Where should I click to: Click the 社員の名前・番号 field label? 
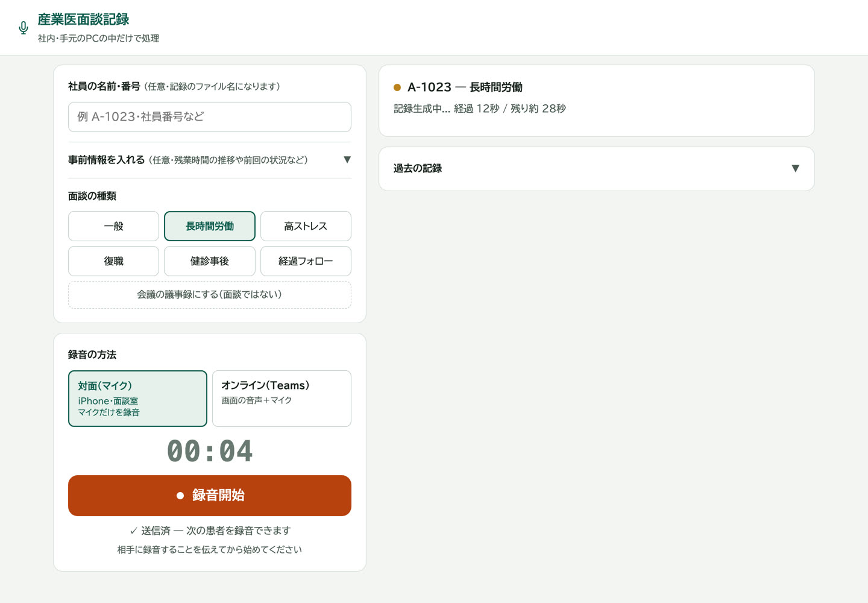coord(104,86)
